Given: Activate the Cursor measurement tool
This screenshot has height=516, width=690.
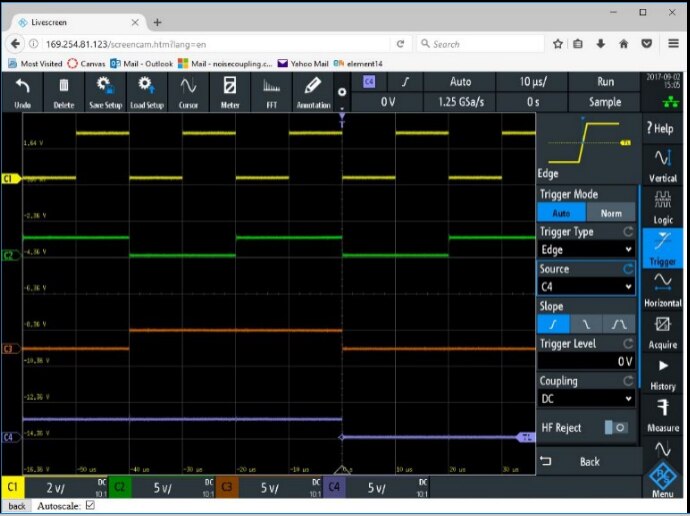Looking at the screenshot, I should tap(188, 91).
